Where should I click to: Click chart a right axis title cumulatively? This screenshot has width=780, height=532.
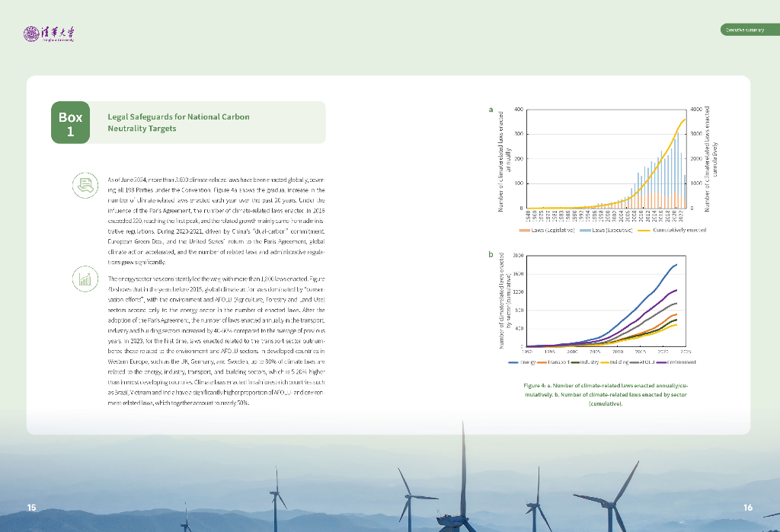(x=711, y=158)
